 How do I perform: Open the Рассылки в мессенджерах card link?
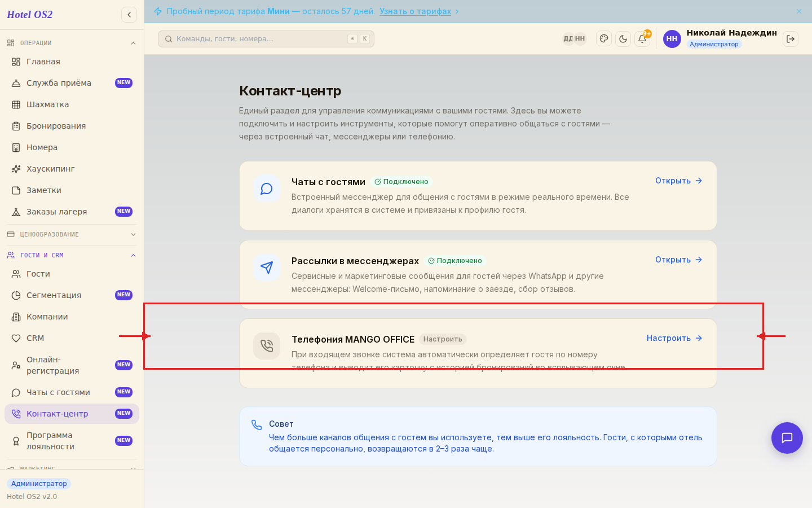tap(678, 260)
